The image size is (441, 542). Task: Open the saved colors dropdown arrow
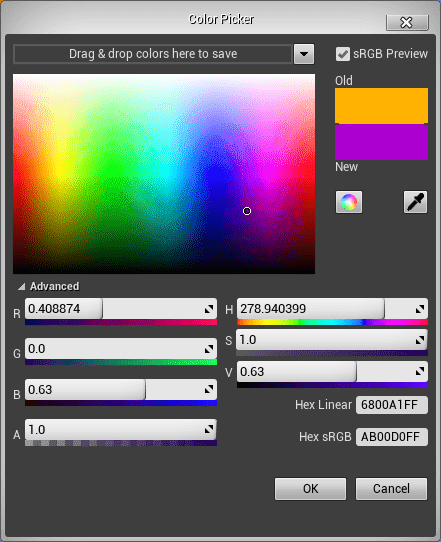point(304,54)
